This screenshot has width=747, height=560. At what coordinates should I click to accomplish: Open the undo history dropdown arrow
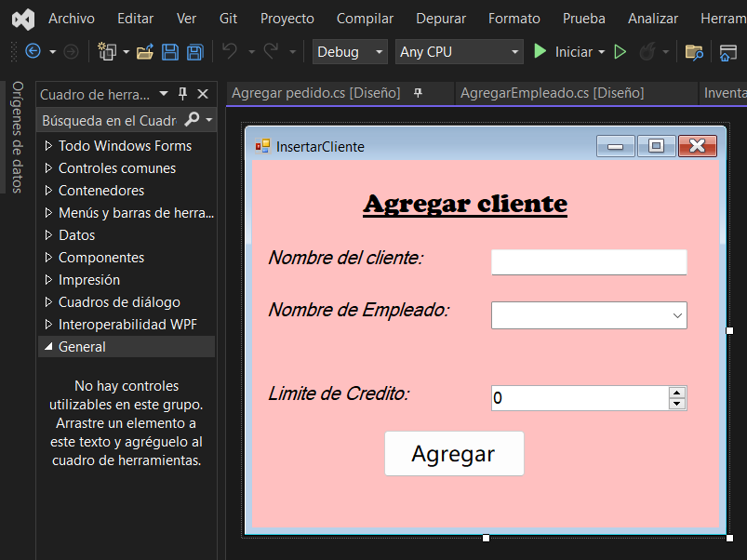point(251,51)
